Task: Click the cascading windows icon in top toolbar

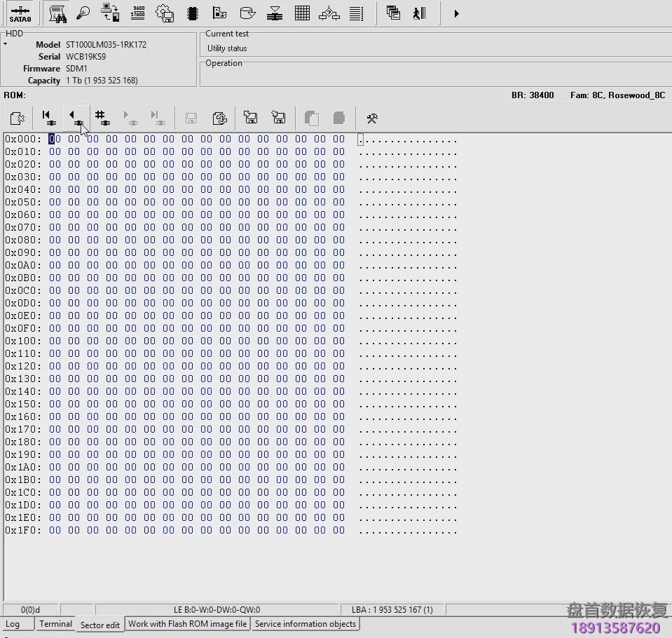Action: click(x=393, y=13)
